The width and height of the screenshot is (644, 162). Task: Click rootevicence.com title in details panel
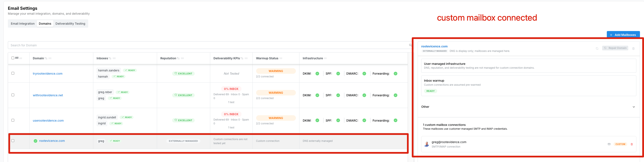tap(434, 46)
